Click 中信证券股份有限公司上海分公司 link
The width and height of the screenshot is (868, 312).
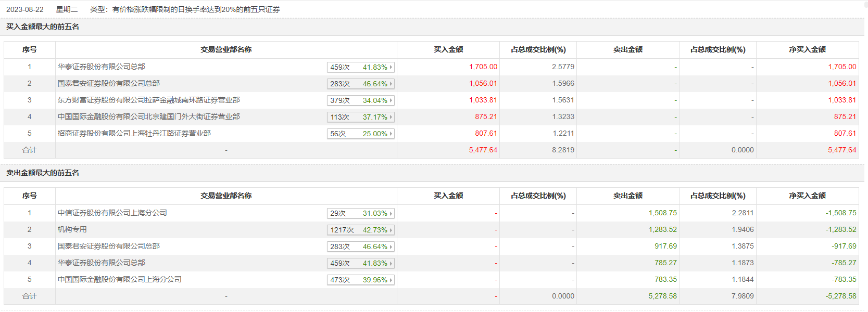pos(112,213)
